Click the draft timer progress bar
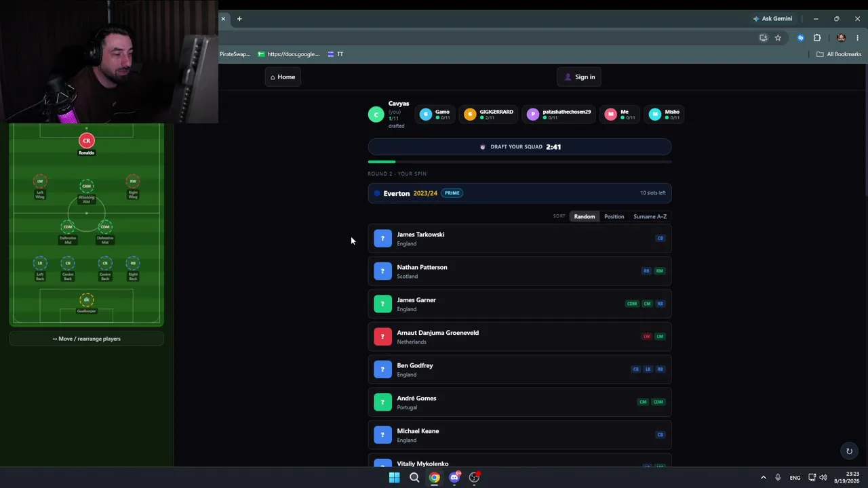This screenshot has width=868, height=488. [519, 161]
